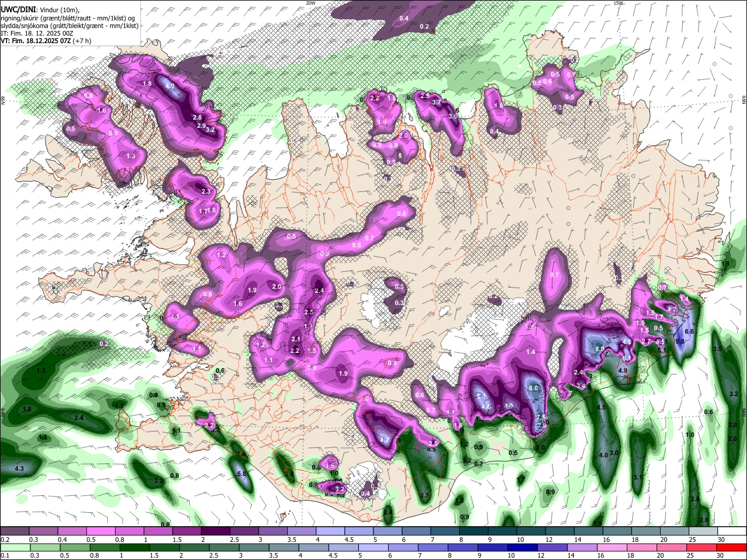
Task: Click the 6.6 precipitation value on the east coast
Action: pyautogui.click(x=689, y=331)
